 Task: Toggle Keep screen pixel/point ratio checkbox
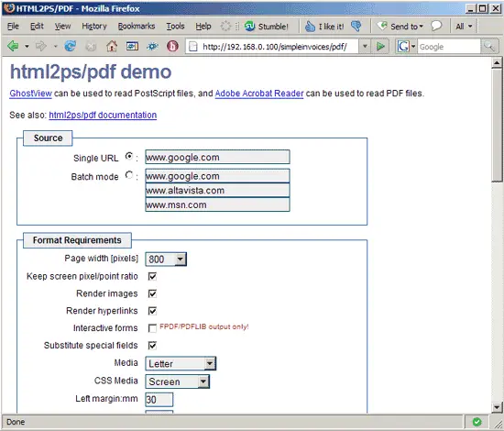[152, 277]
